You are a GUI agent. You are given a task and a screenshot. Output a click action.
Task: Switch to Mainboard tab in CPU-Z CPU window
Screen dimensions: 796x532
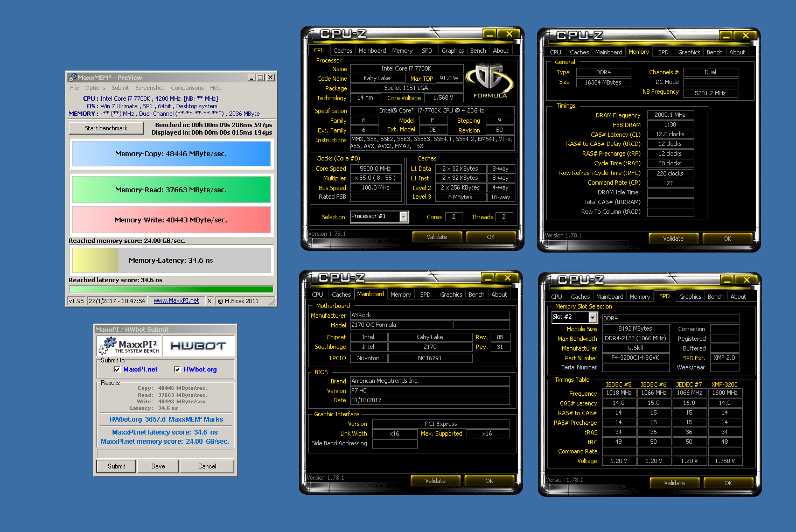click(372, 51)
